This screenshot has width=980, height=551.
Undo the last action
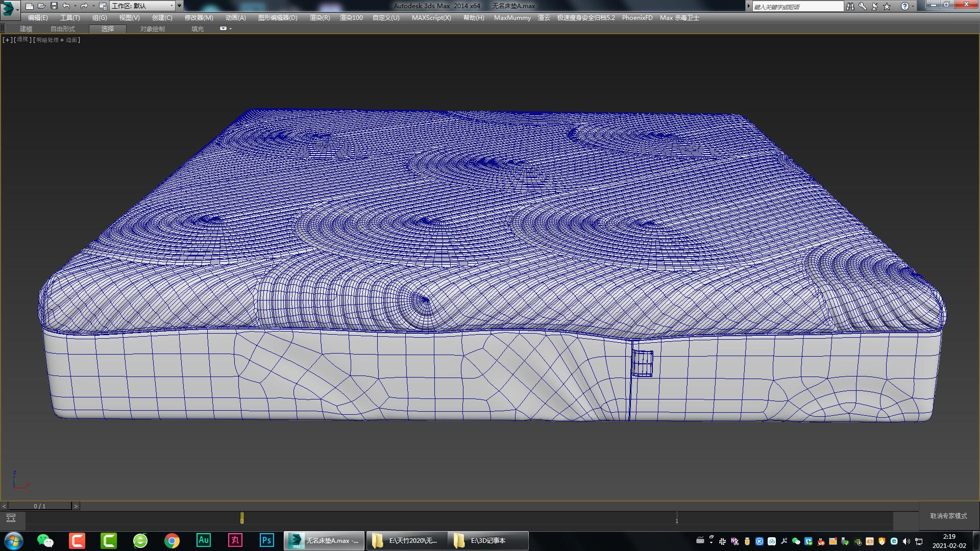(66, 6)
